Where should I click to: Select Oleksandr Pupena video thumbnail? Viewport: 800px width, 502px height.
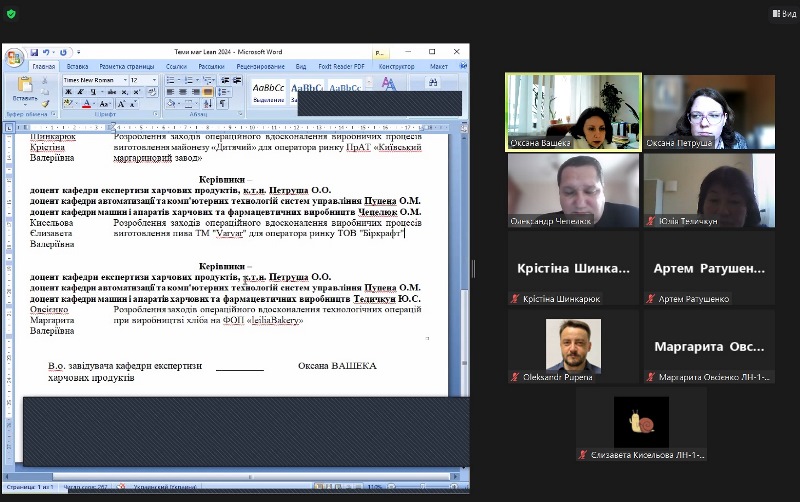573,346
